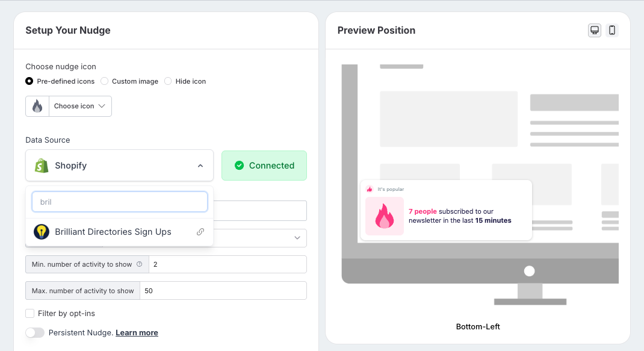
Task: Click the thumbs-up It's popular icon
Action: click(x=369, y=189)
